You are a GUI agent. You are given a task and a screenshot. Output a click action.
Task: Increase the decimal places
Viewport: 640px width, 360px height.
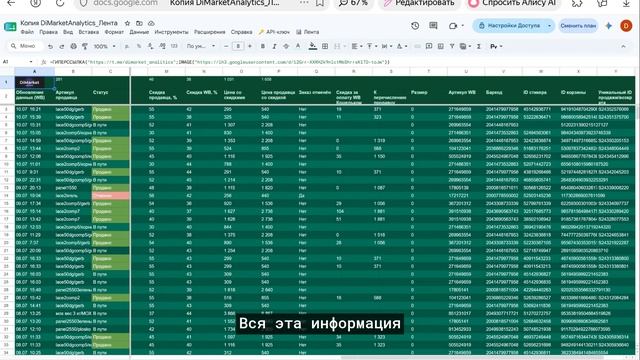[162, 47]
